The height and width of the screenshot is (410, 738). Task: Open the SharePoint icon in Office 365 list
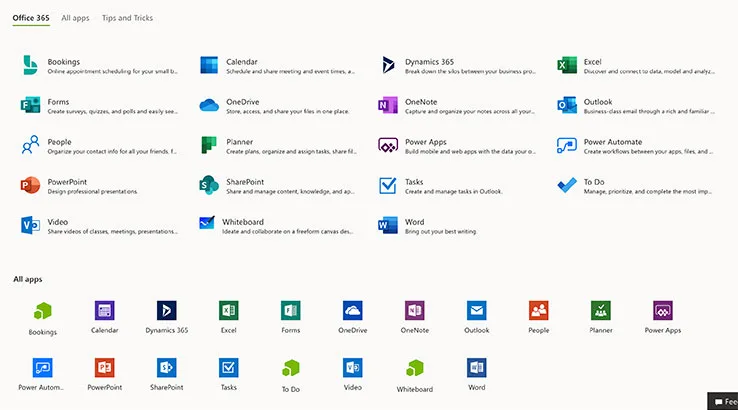point(209,185)
